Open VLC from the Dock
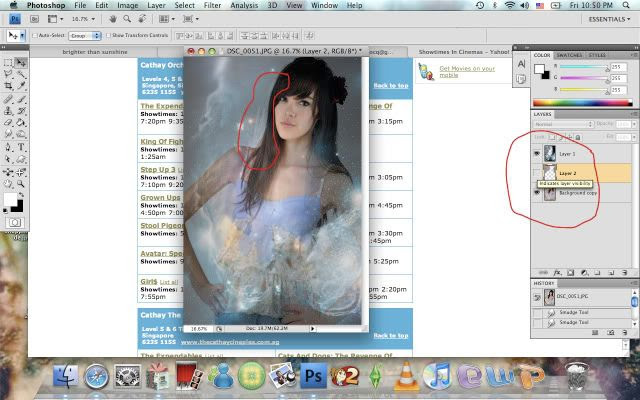640x400 pixels. pos(406,376)
